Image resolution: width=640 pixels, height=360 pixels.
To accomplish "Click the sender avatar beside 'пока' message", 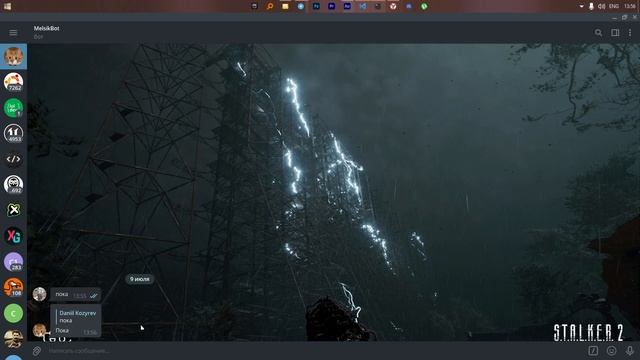I will 40,294.
